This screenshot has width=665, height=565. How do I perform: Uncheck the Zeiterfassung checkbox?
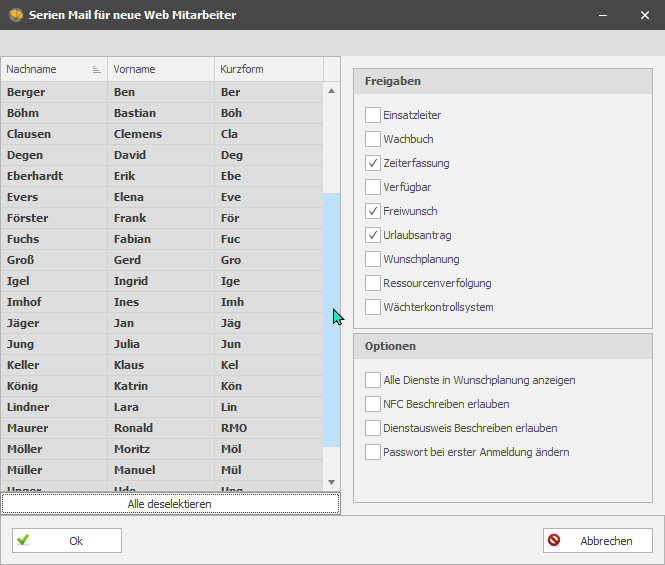[x=373, y=163]
